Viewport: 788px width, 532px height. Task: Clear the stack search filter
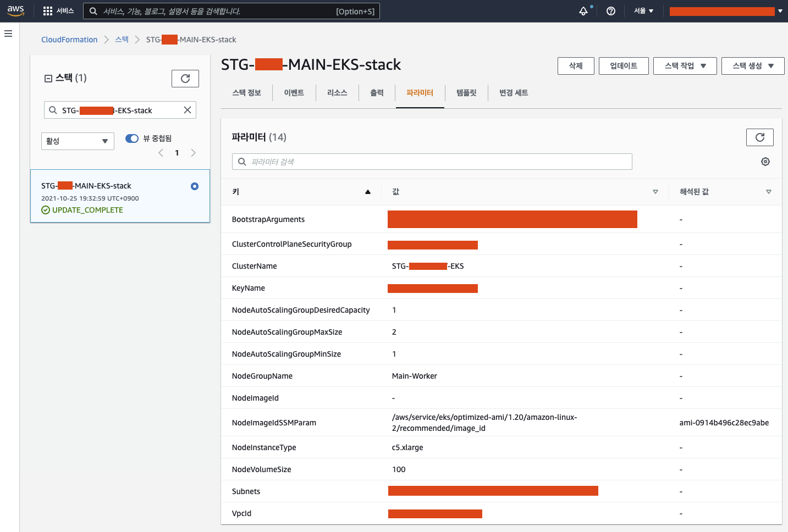188,110
